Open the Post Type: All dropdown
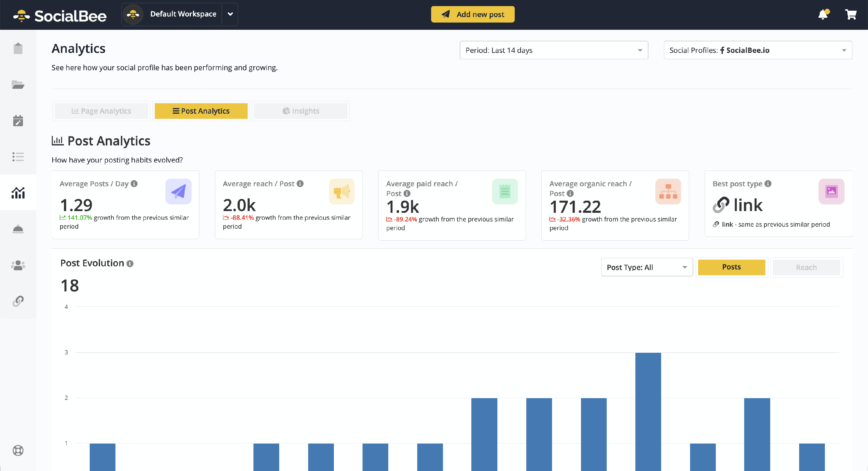 click(647, 267)
